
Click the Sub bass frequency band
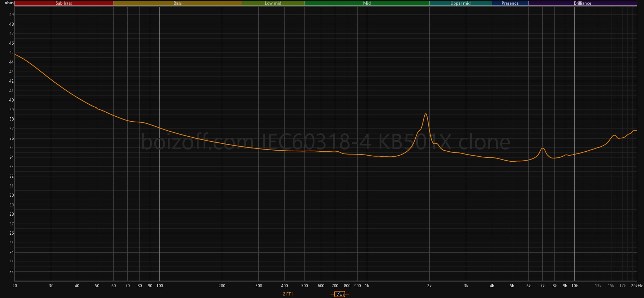pyautogui.click(x=64, y=3)
